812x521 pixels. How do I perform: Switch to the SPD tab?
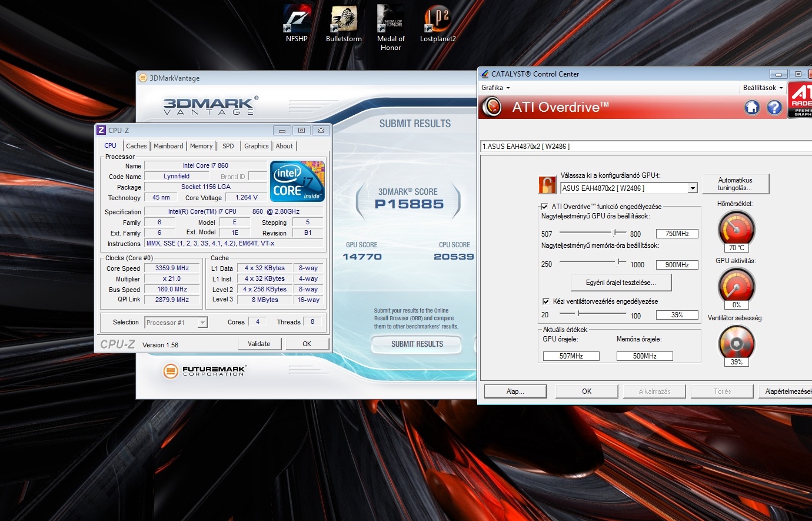228,146
